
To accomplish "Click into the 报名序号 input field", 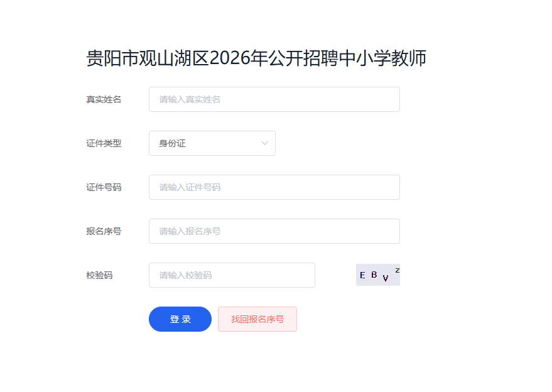I will (x=274, y=231).
